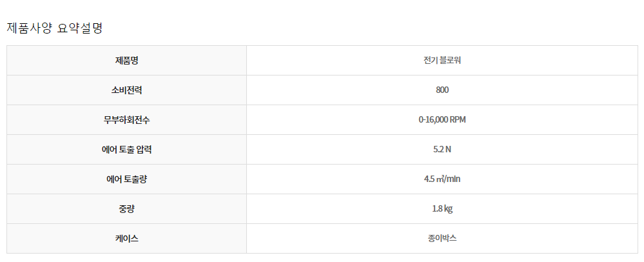The width and height of the screenshot is (644, 262).
Task: Select the 케이스 label cell
Action: coord(126,238)
